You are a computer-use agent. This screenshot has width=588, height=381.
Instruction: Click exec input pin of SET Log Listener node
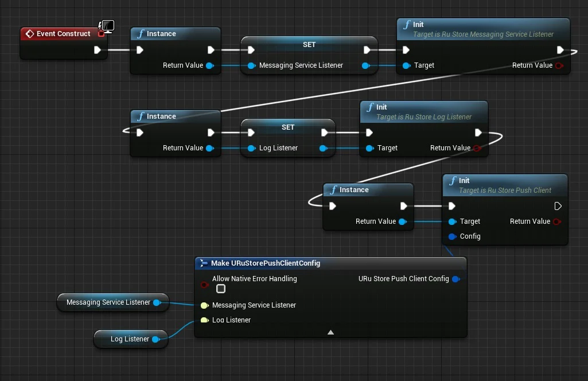251,133
